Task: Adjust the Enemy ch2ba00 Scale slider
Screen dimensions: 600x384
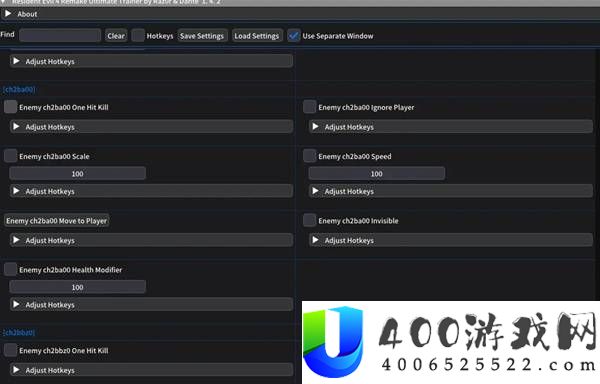Action: click(x=78, y=173)
